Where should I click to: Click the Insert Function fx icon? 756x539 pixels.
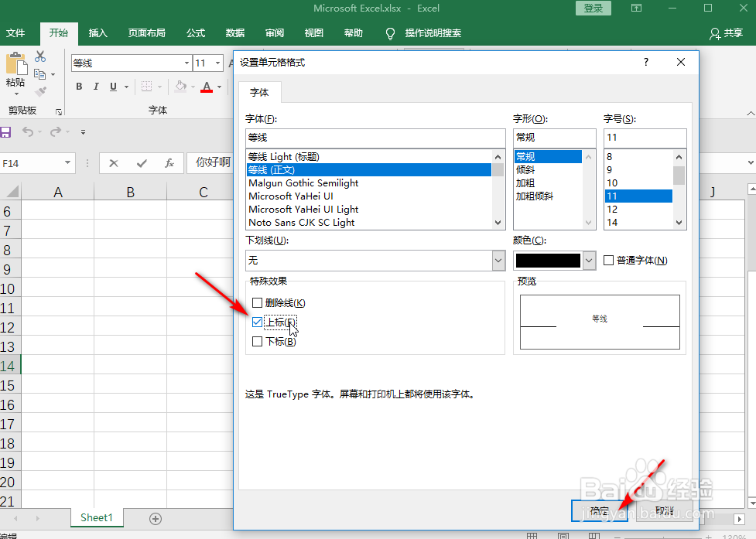169,163
